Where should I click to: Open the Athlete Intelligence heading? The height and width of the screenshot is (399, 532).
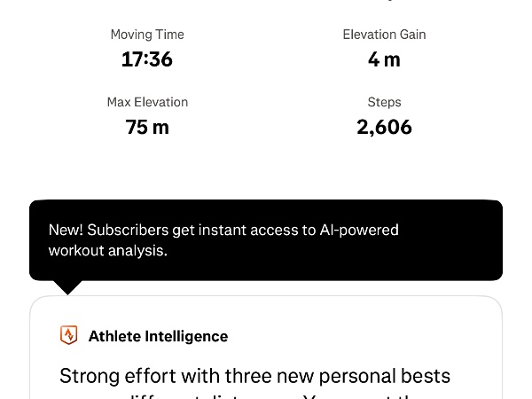click(x=158, y=336)
